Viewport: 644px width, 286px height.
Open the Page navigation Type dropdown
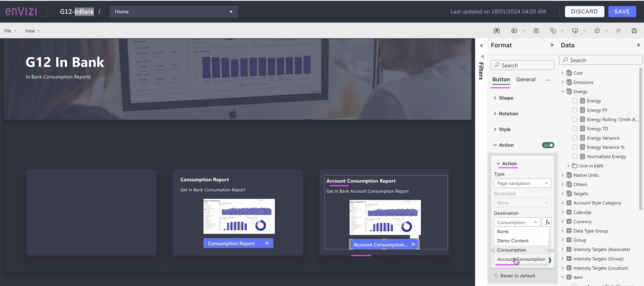coord(522,183)
